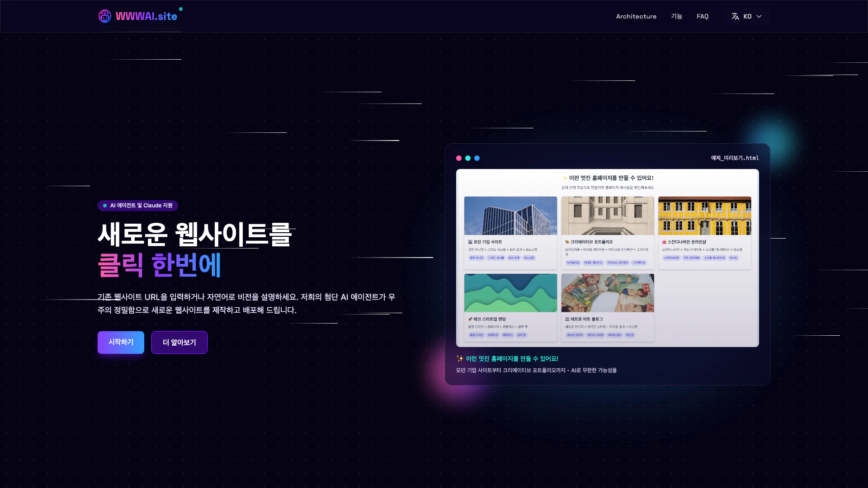Image resolution: width=868 pixels, height=488 pixels.
Task: Click the WWWAI.site brand text link
Action: click(146, 16)
